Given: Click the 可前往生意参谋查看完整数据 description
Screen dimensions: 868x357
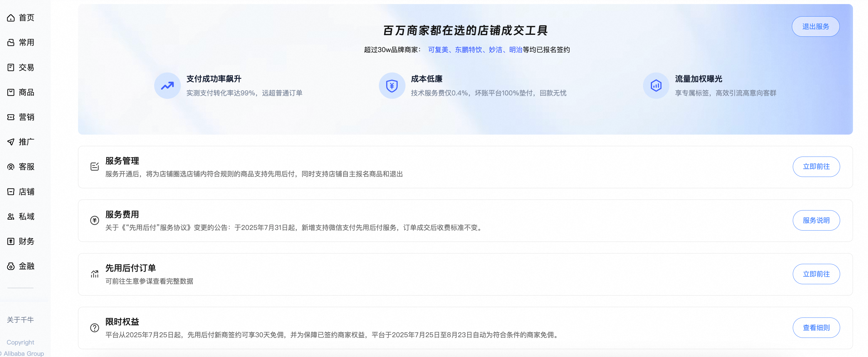Looking at the screenshot, I should point(149,281).
